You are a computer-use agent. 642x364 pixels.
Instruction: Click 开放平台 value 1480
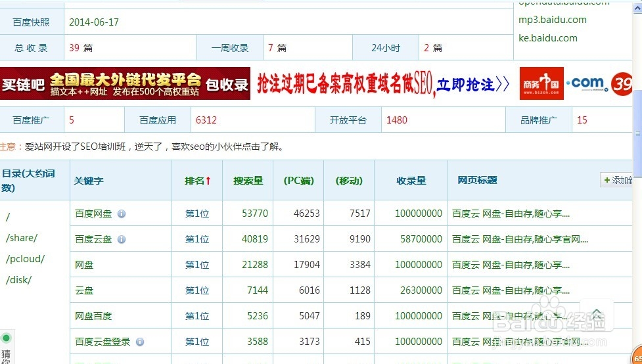point(397,120)
